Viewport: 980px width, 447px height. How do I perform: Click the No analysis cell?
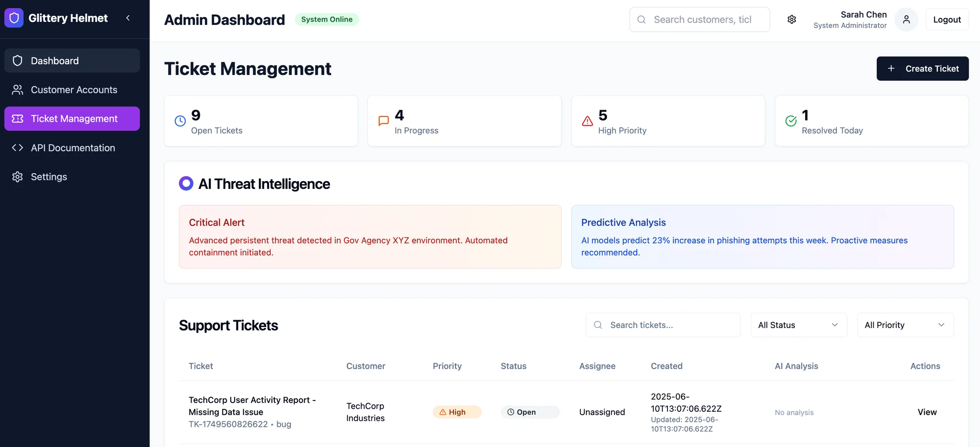pos(794,413)
